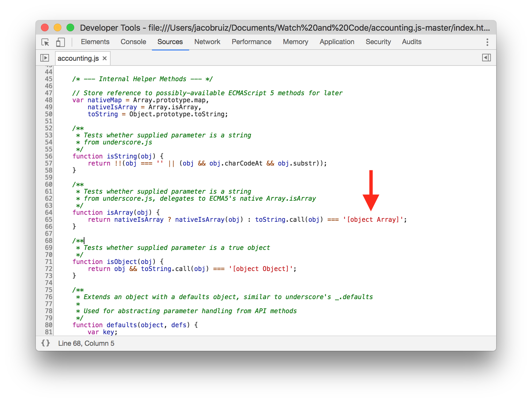This screenshot has width=532, height=402.
Task: Show the debugger sidebar pane
Action: pyautogui.click(x=486, y=58)
